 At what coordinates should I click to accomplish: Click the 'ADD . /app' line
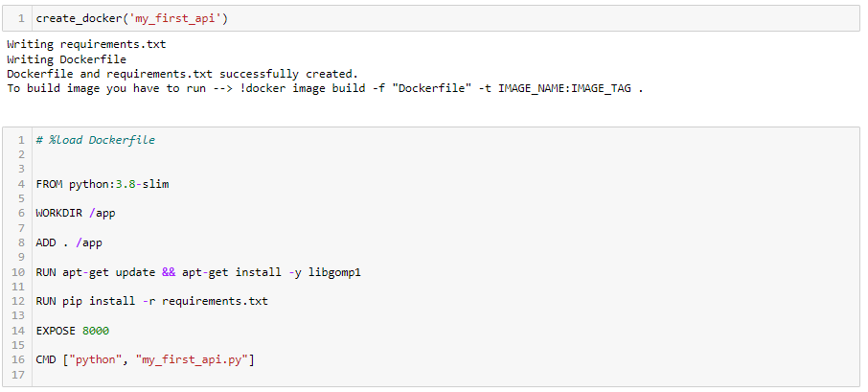point(69,242)
